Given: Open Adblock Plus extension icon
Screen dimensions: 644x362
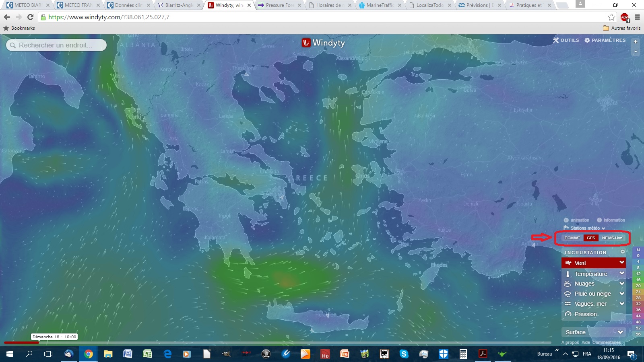Looking at the screenshot, I should 625,17.
